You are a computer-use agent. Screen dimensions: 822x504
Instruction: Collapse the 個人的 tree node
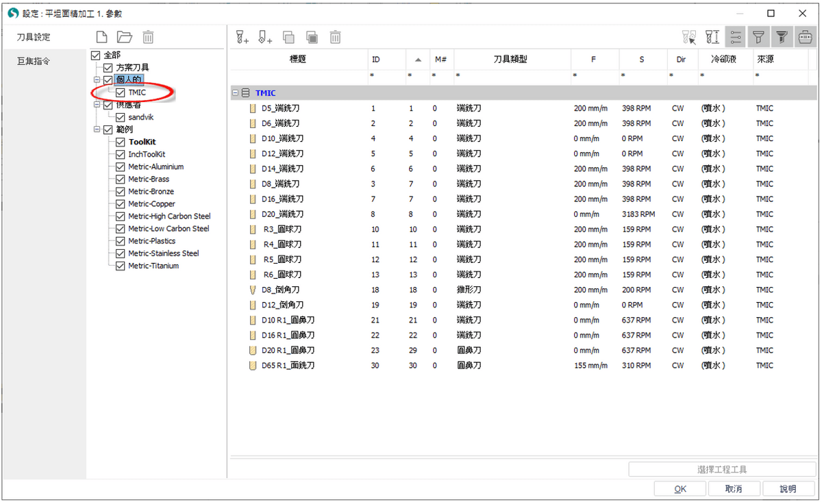point(97,80)
